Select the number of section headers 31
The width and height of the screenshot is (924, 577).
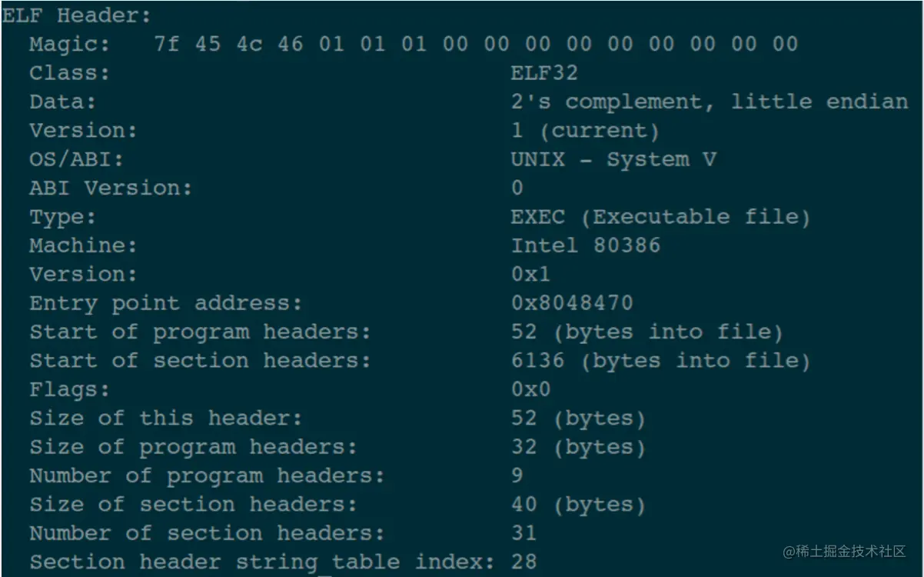pyautogui.click(x=524, y=533)
